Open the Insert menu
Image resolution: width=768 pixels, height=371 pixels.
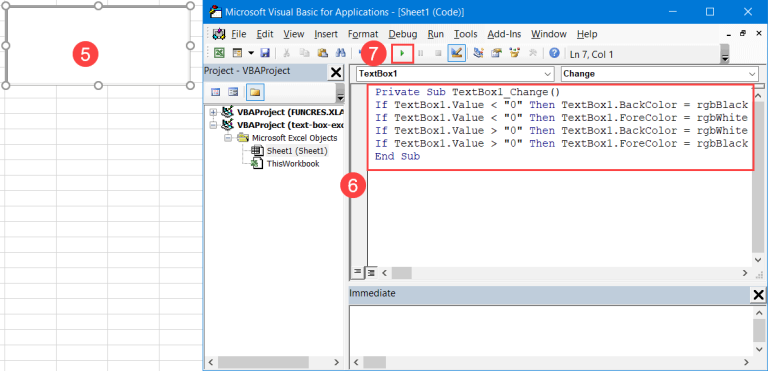tap(326, 34)
